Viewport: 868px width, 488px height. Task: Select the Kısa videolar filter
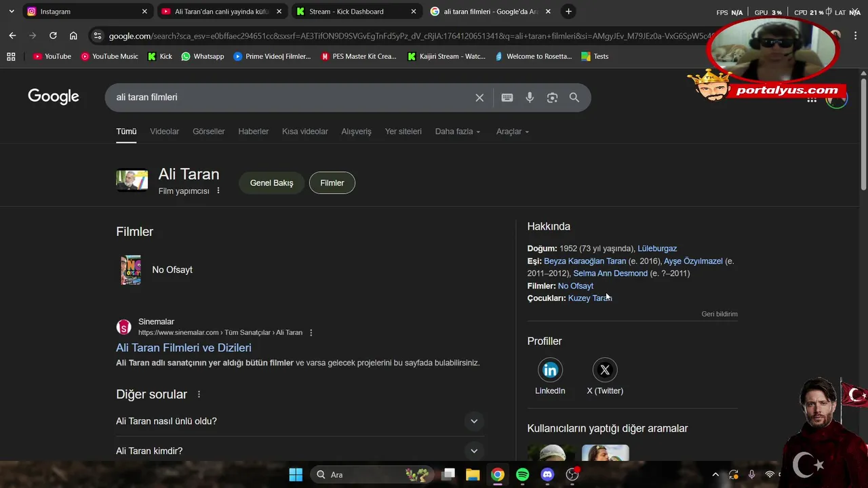tap(305, 131)
